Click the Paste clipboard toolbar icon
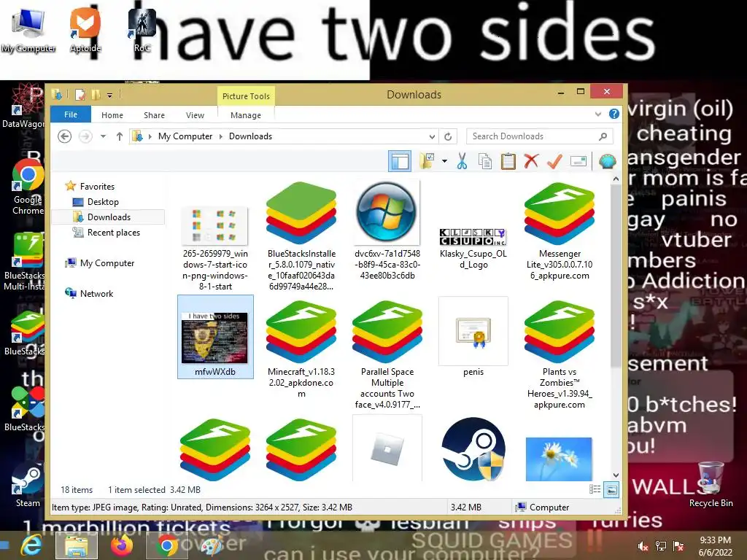747x560 pixels. [x=508, y=161]
